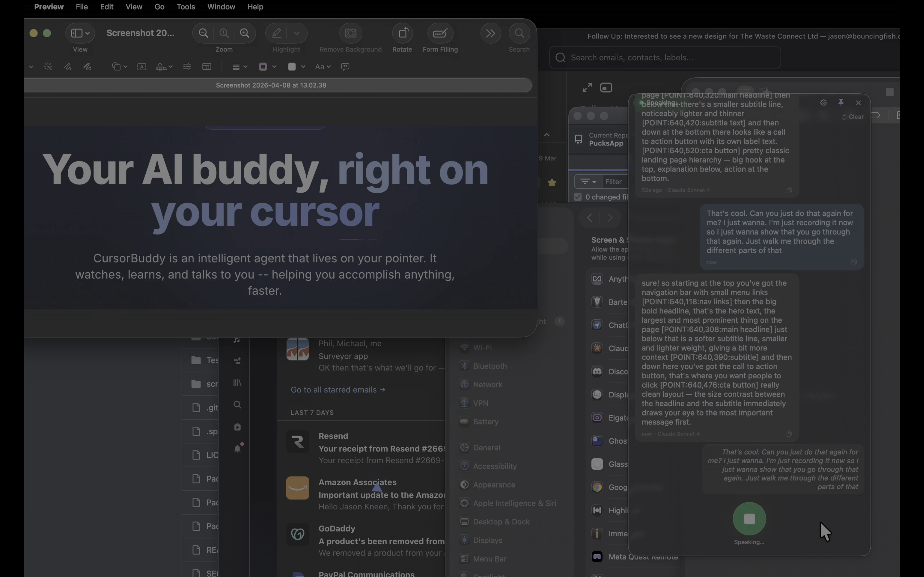Open the chat overlay settings gear

823,102
